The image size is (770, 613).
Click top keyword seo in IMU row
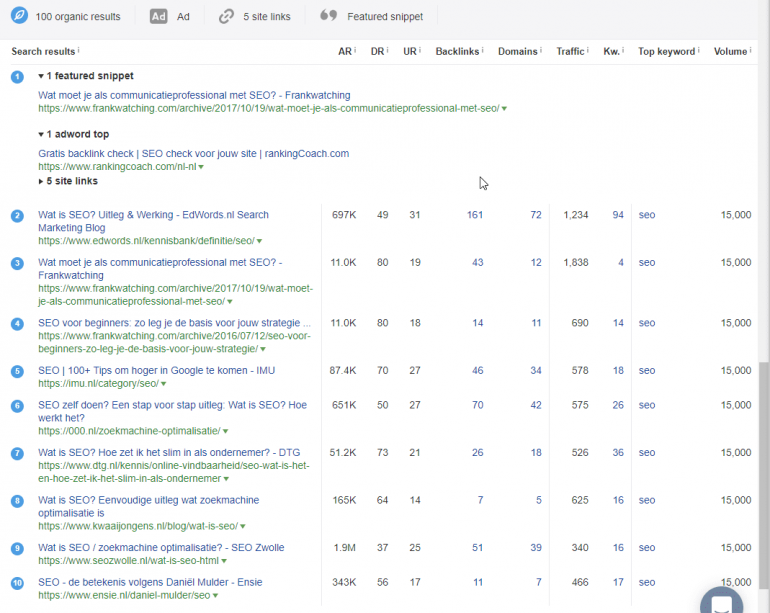pyautogui.click(x=647, y=371)
